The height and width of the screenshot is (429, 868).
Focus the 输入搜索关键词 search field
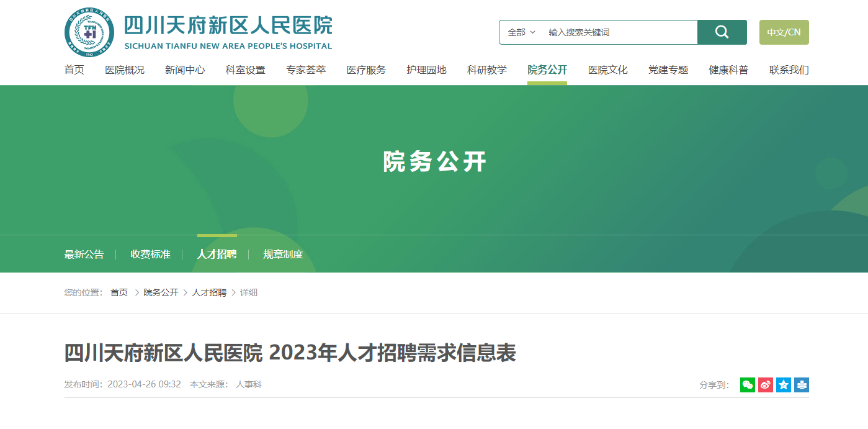coord(619,32)
